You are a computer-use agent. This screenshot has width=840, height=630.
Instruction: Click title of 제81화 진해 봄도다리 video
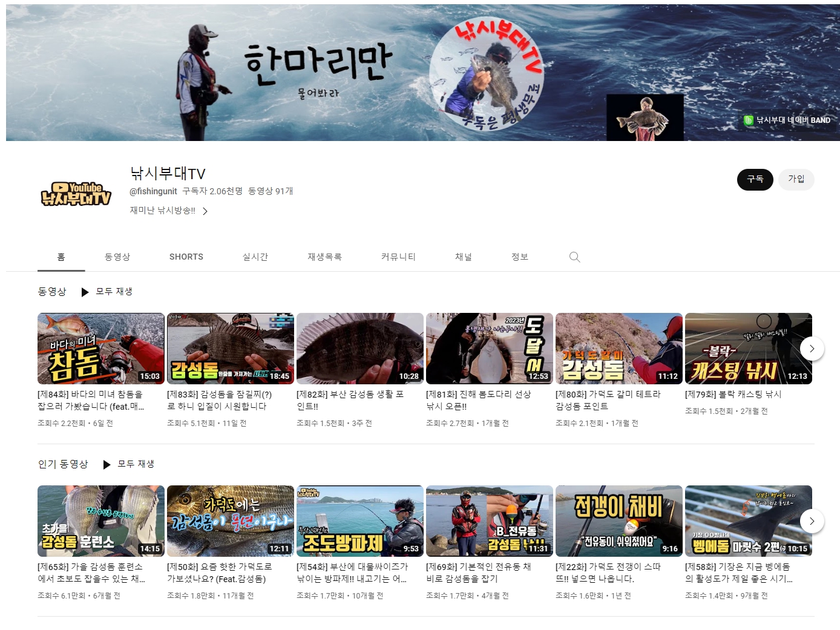click(478, 400)
